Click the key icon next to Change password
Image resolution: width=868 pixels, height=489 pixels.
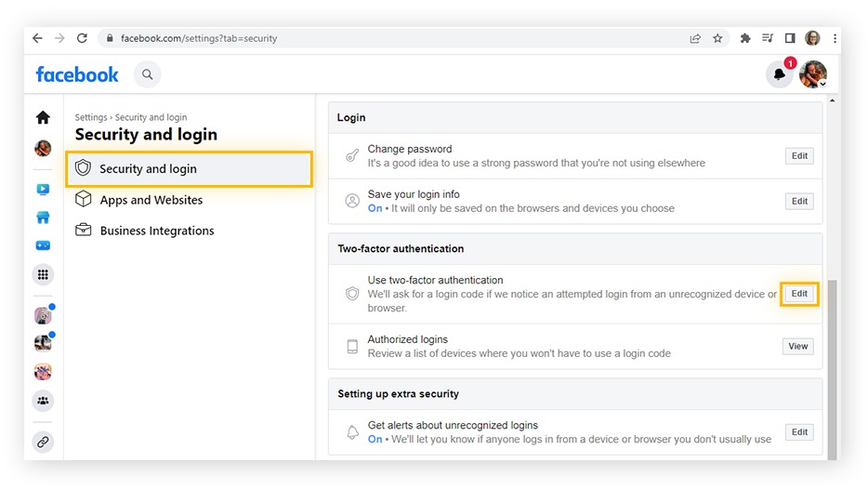[352, 155]
